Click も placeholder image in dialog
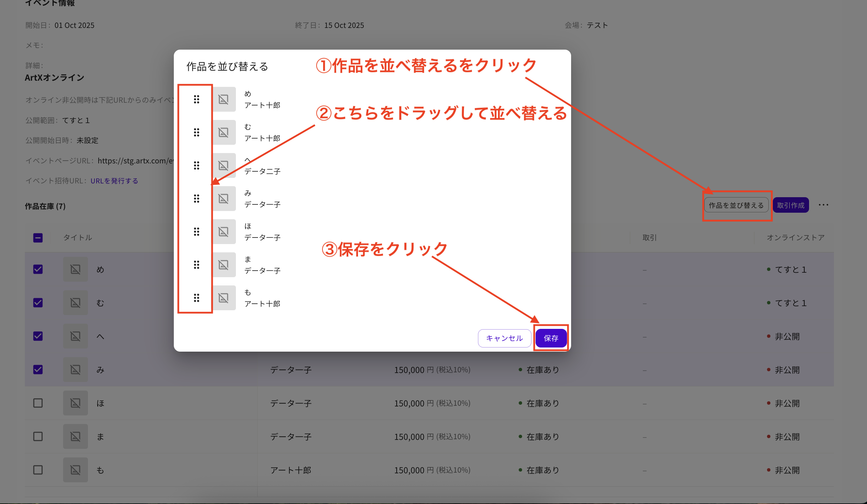 (x=223, y=298)
